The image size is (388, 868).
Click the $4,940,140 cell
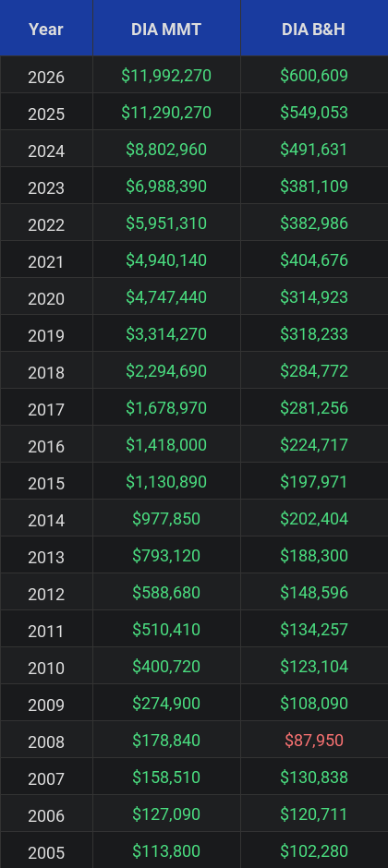[166, 260]
